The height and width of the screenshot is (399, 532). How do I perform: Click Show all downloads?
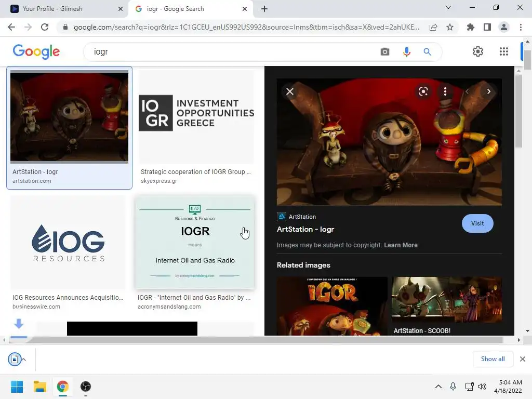[493, 359]
